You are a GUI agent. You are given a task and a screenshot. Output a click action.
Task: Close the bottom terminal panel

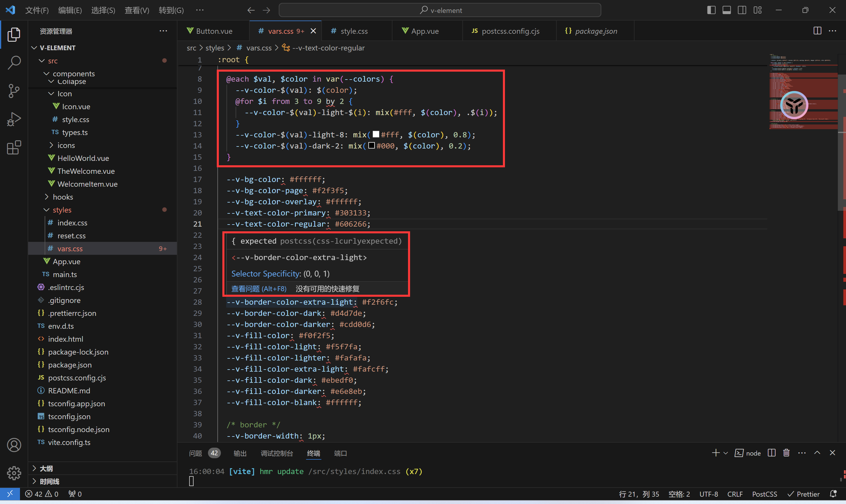pyautogui.click(x=832, y=453)
